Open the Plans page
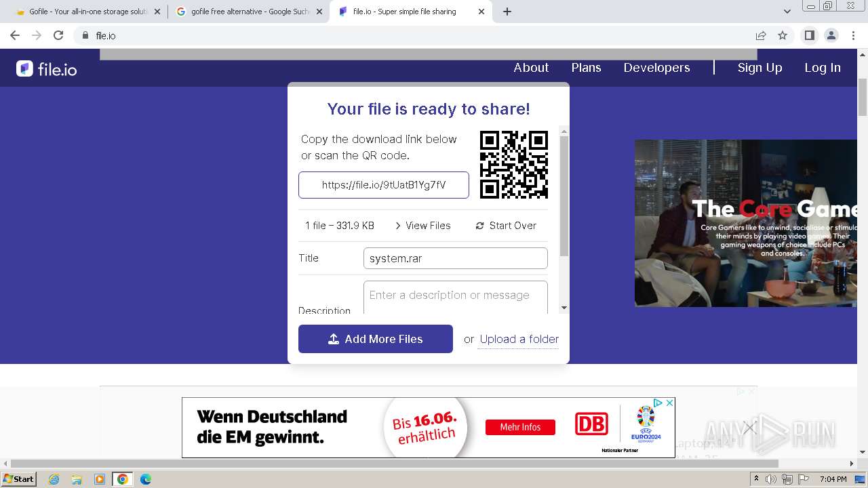868x488 pixels. [x=586, y=68]
